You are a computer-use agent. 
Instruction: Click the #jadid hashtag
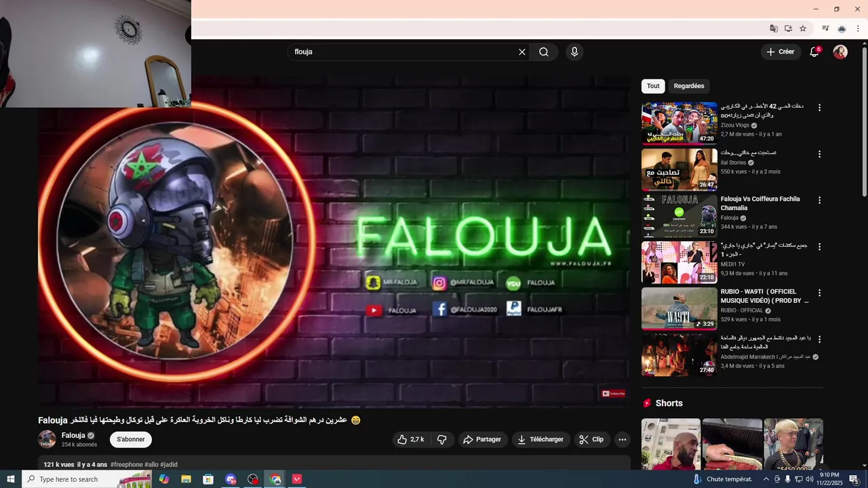tap(169, 464)
